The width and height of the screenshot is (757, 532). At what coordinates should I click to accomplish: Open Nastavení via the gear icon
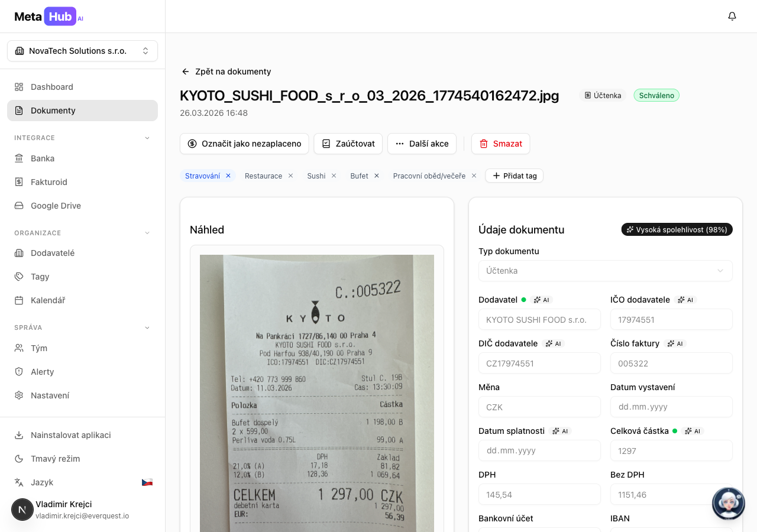18,395
